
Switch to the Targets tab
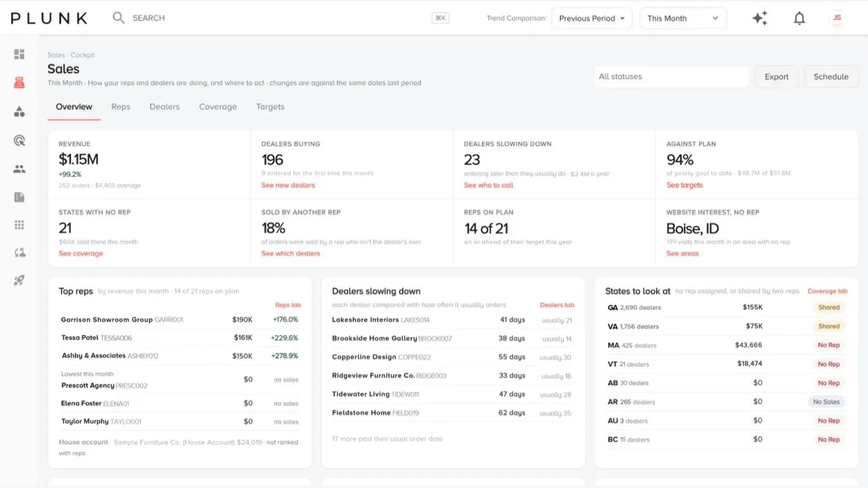click(x=270, y=107)
